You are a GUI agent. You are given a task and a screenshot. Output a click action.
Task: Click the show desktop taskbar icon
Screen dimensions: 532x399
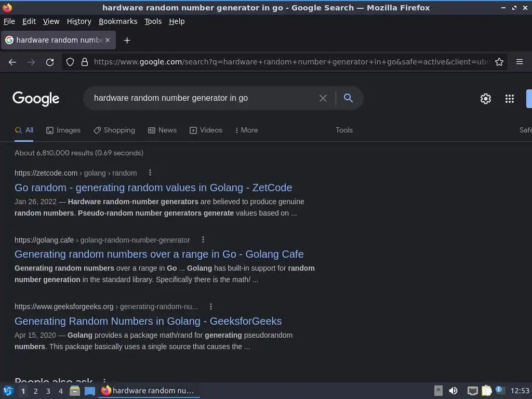point(89,391)
